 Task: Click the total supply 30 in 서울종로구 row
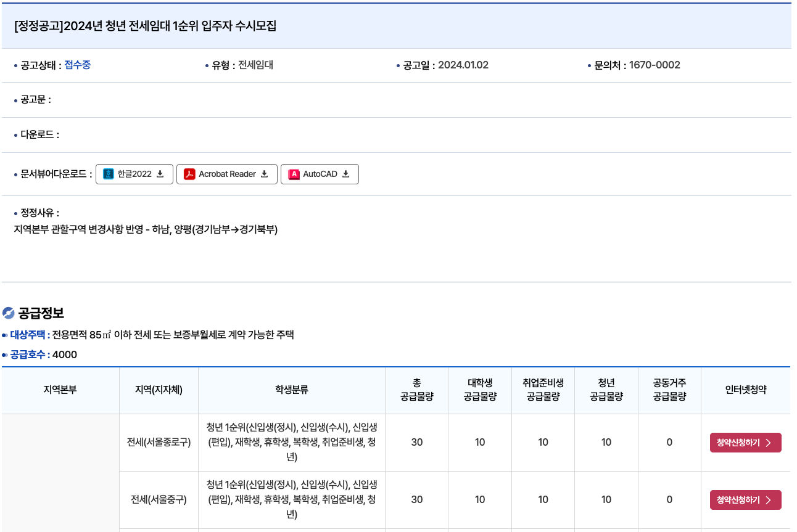(417, 443)
